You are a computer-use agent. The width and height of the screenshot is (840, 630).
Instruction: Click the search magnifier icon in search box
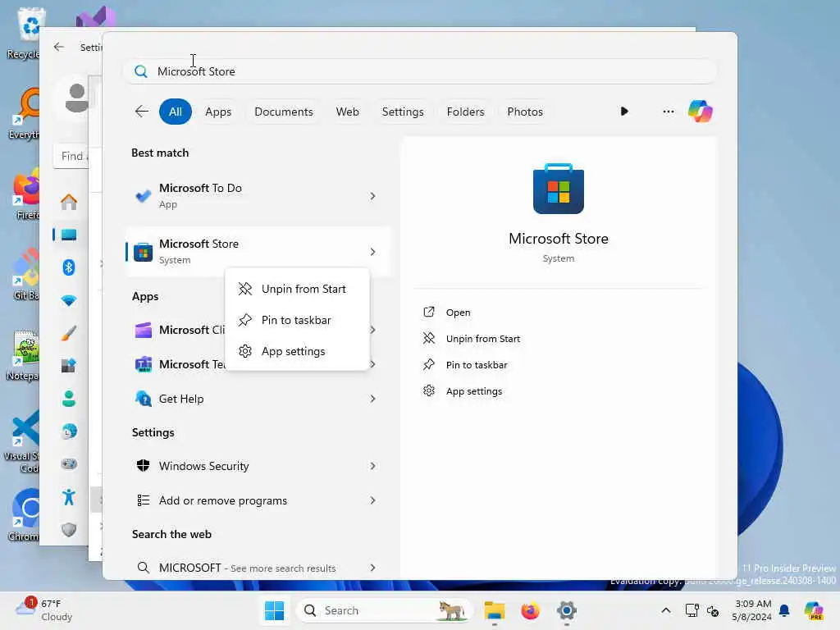141,71
